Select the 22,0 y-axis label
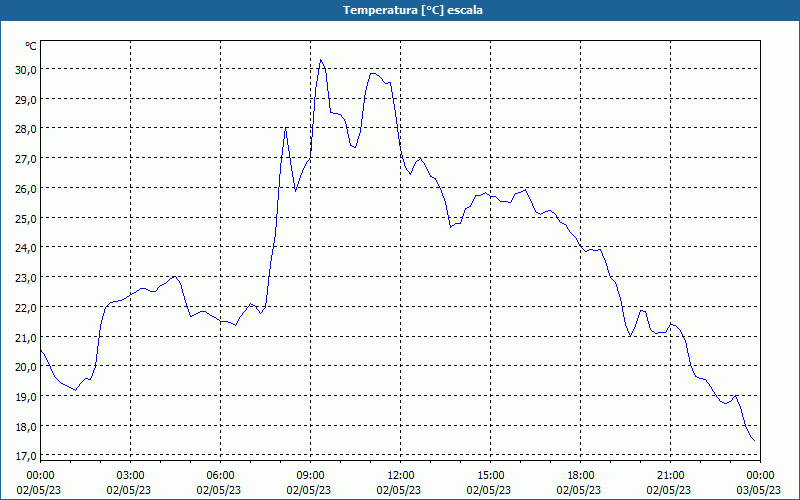 (26, 308)
